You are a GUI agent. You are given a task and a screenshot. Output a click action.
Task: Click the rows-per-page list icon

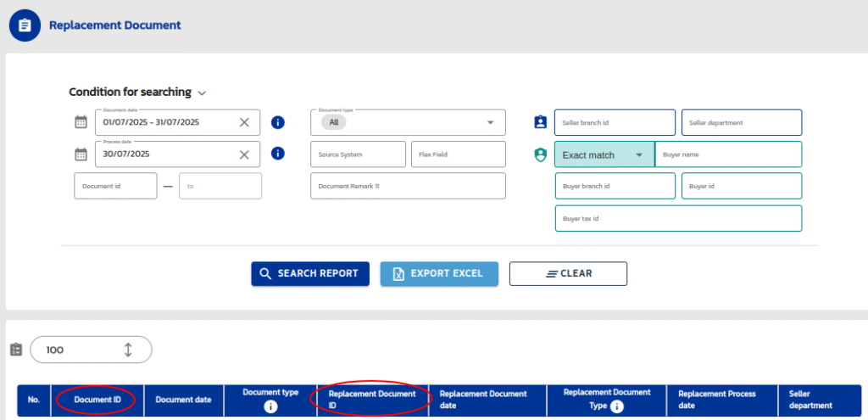[x=16, y=350]
